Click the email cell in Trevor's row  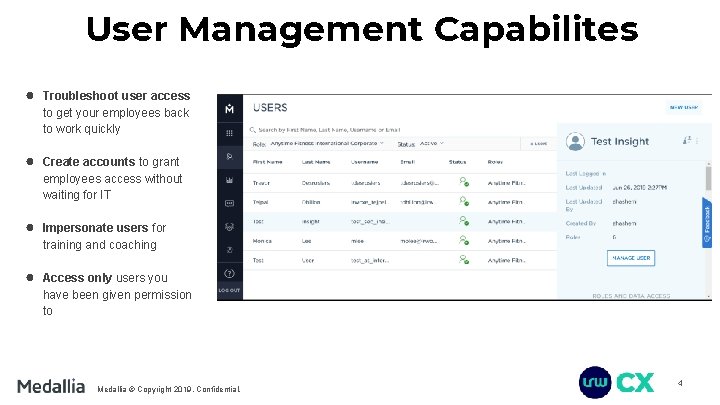point(419,183)
